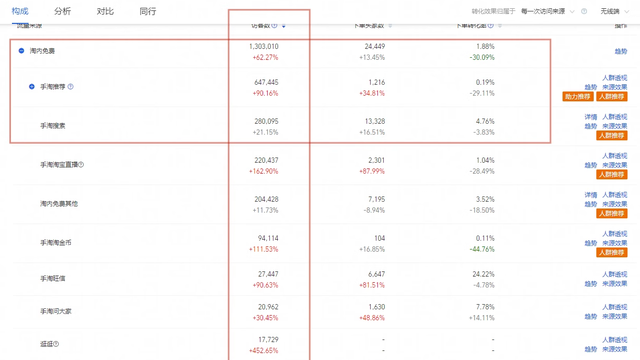Open the 无线端 device dropdown
The image size is (640, 360).
click(614, 11)
